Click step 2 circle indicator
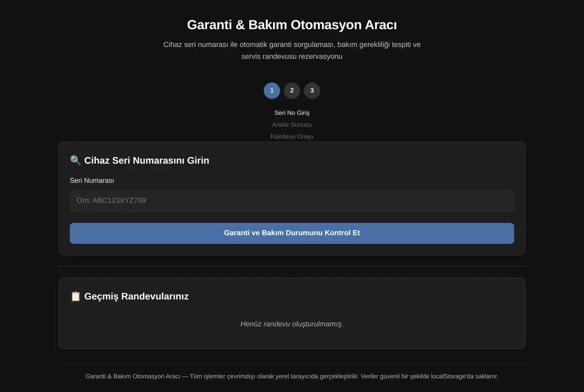 coord(292,90)
